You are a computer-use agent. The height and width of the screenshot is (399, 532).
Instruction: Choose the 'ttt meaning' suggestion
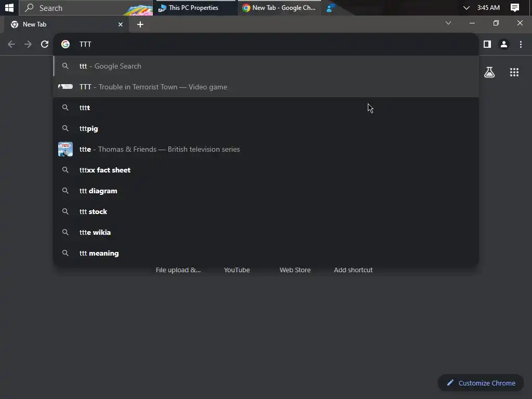(266, 253)
